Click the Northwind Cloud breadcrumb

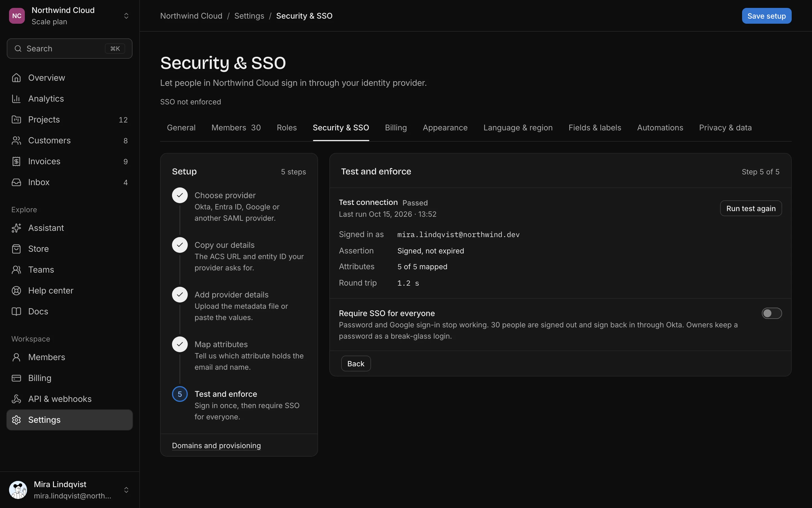pos(191,16)
